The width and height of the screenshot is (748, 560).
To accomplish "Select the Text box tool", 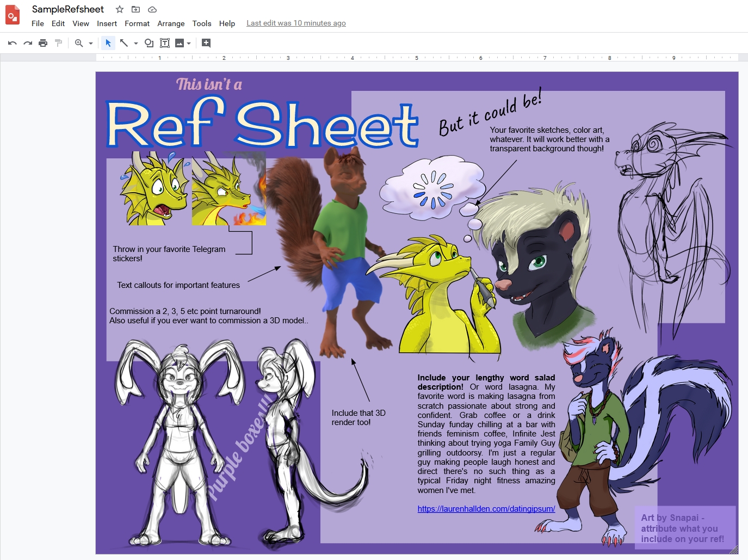I will click(165, 43).
